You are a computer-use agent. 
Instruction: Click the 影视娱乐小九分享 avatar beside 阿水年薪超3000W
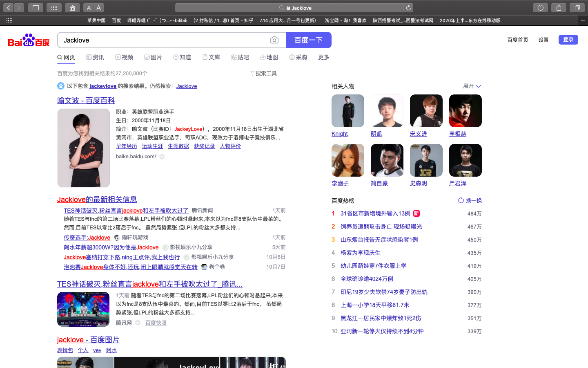[165, 247]
